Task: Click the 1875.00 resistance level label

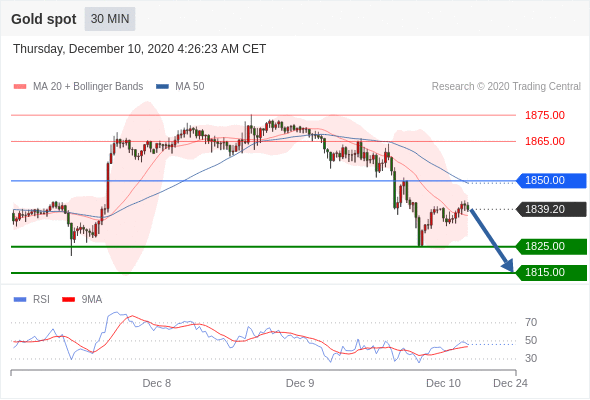Action: tap(545, 115)
